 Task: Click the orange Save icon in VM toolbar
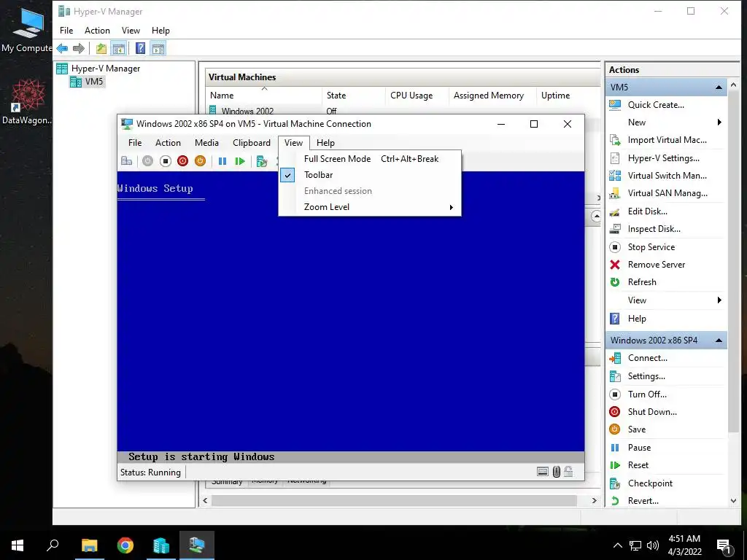[200, 161]
